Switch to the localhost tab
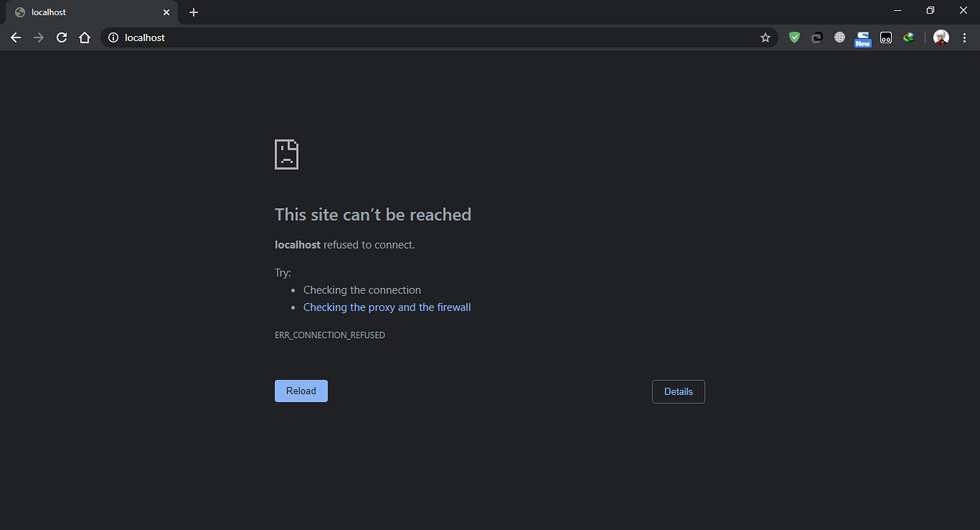Image resolution: width=980 pixels, height=530 pixels. pos(87,12)
